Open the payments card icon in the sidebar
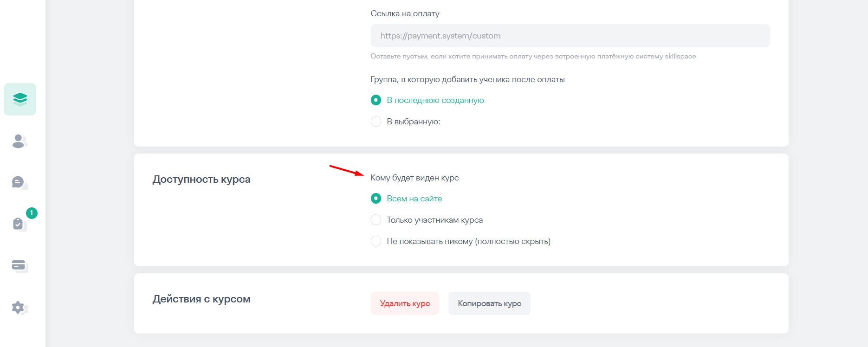868x347 pixels. click(x=19, y=266)
